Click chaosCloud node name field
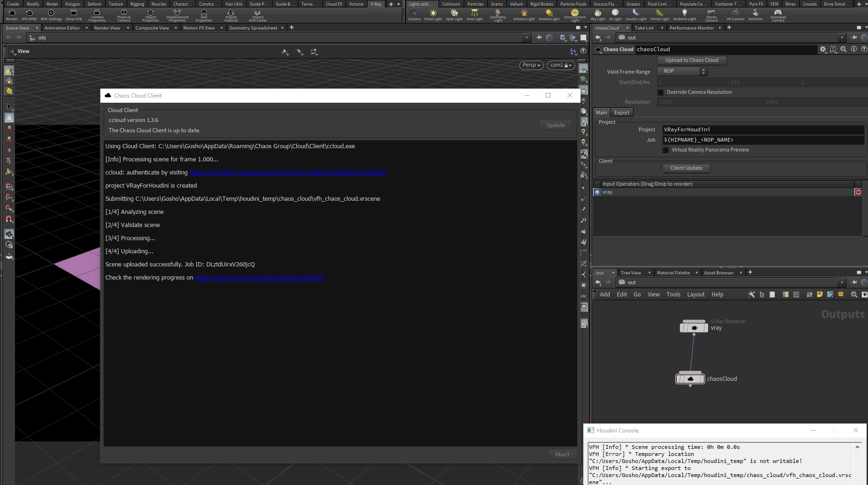868x485 pixels. (725, 49)
